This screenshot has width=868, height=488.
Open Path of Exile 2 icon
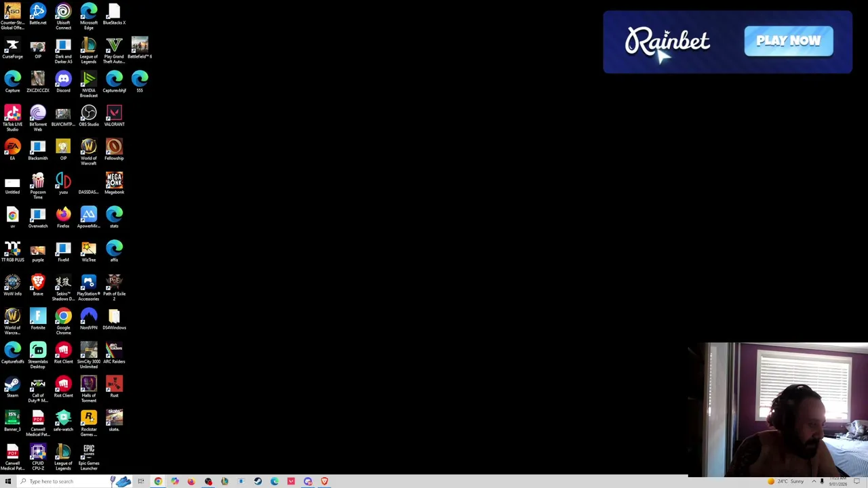tap(114, 287)
